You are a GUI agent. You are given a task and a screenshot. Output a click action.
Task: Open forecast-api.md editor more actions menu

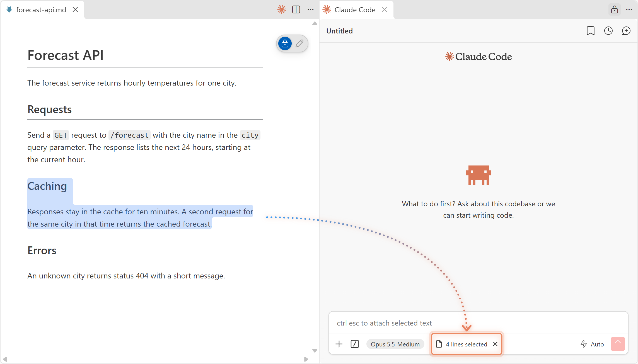(311, 9)
